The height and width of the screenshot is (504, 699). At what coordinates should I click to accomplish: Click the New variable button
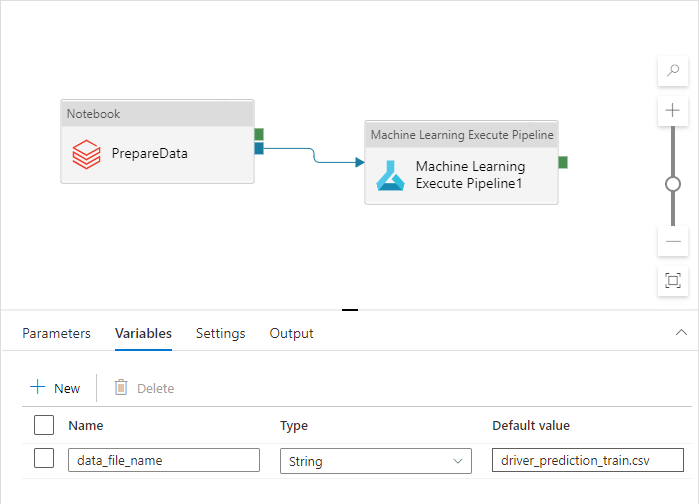[55, 388]
